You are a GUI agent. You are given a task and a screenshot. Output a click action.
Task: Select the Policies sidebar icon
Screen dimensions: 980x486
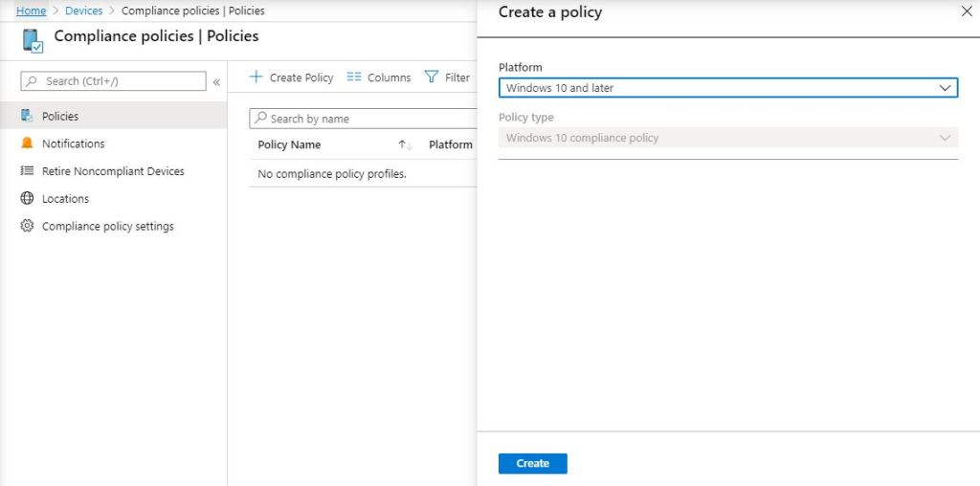[x=27, y=116]
